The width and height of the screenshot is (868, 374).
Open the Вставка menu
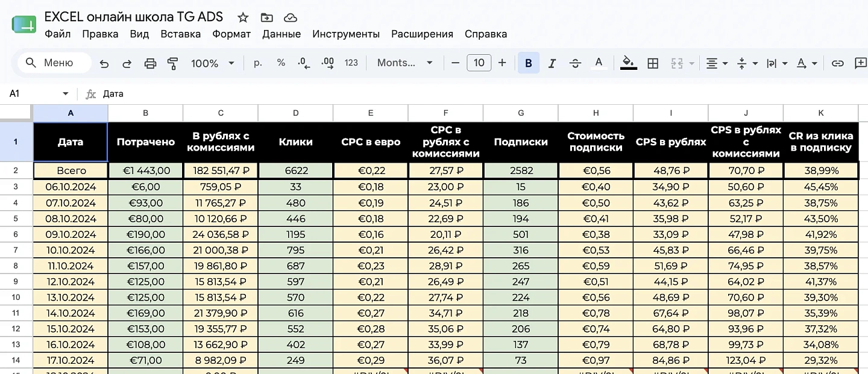181,34
